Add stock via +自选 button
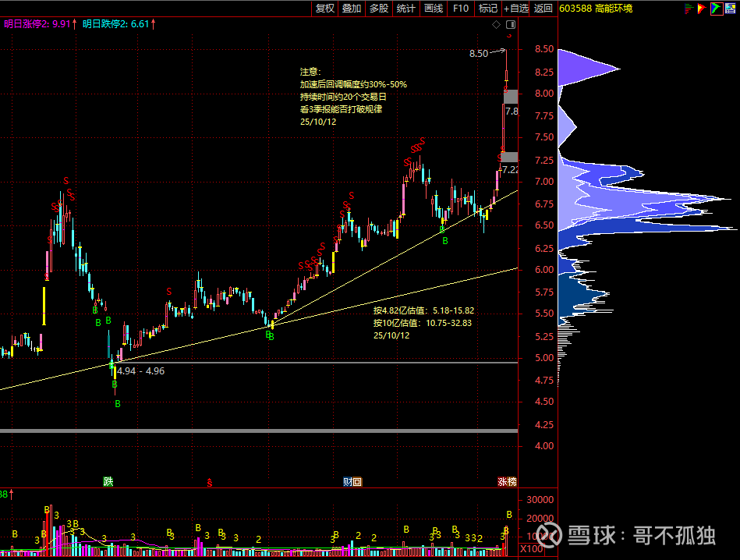This screenshot has height=560, width=740. pos(516,8)
